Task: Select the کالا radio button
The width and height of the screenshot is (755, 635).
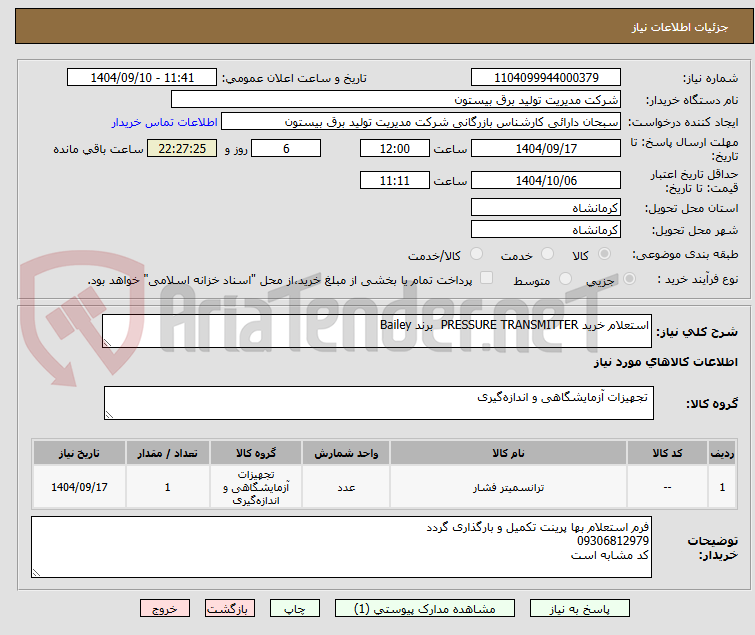Action: (x=604, y=254)
